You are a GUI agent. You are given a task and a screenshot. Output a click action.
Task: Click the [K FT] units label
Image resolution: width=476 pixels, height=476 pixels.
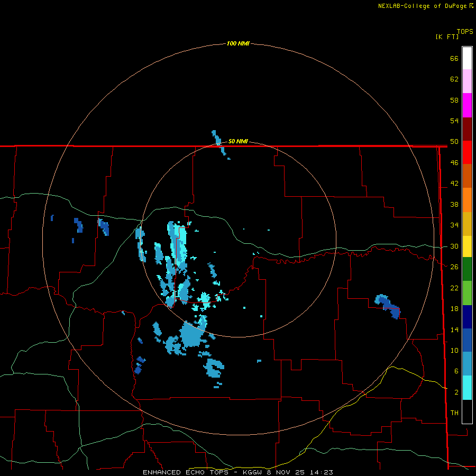447,36
